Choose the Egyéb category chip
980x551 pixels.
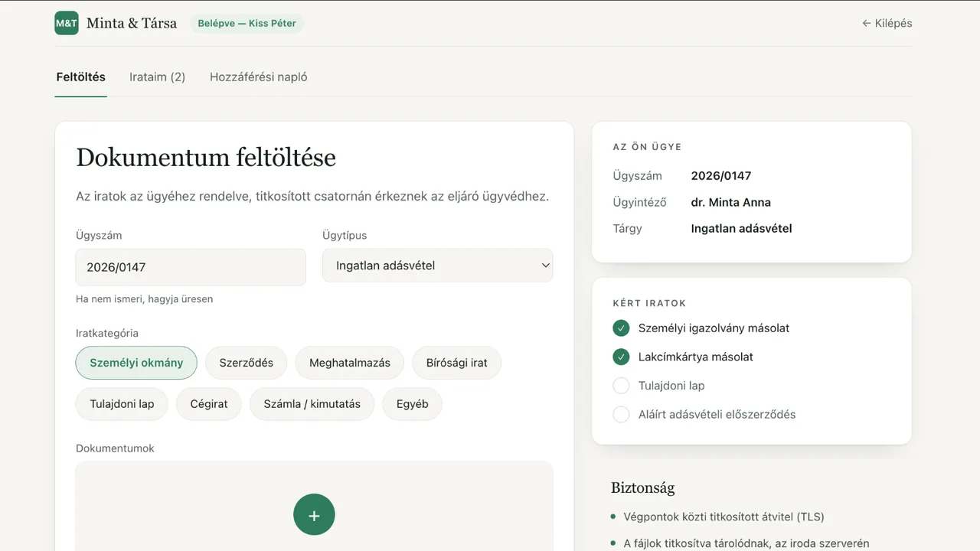tap(412, 404)
